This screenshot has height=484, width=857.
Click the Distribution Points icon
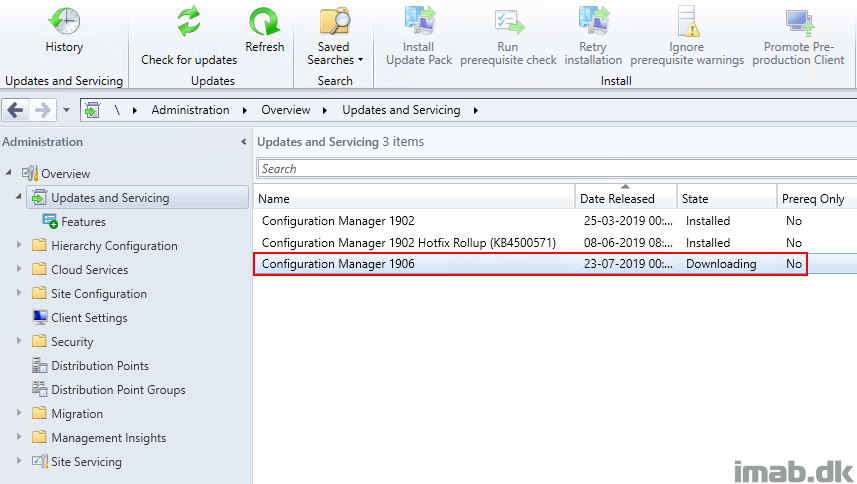(39, 365)
